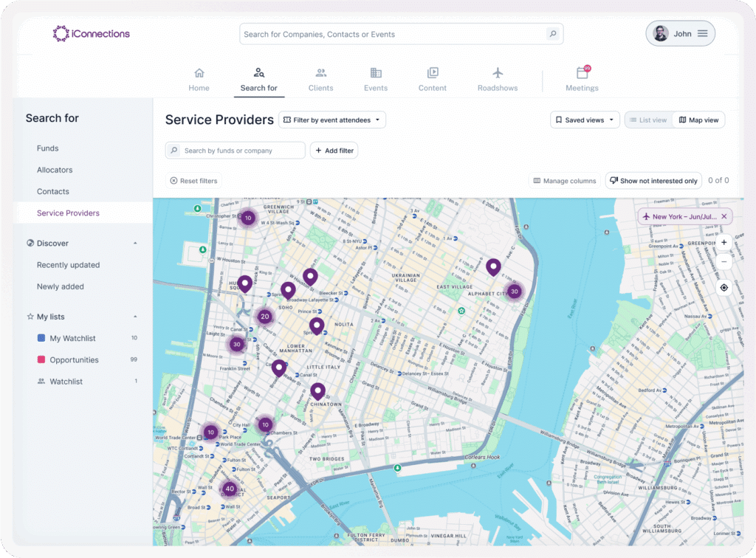
Task: Collapse the Discover section
Action: pyautogui.click(x=135, y=243)
